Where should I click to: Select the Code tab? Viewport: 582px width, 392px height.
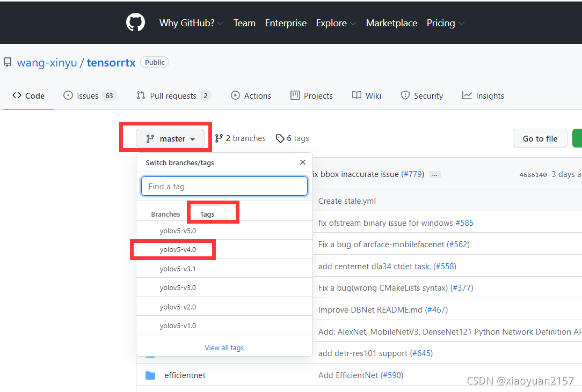(28, 95)
